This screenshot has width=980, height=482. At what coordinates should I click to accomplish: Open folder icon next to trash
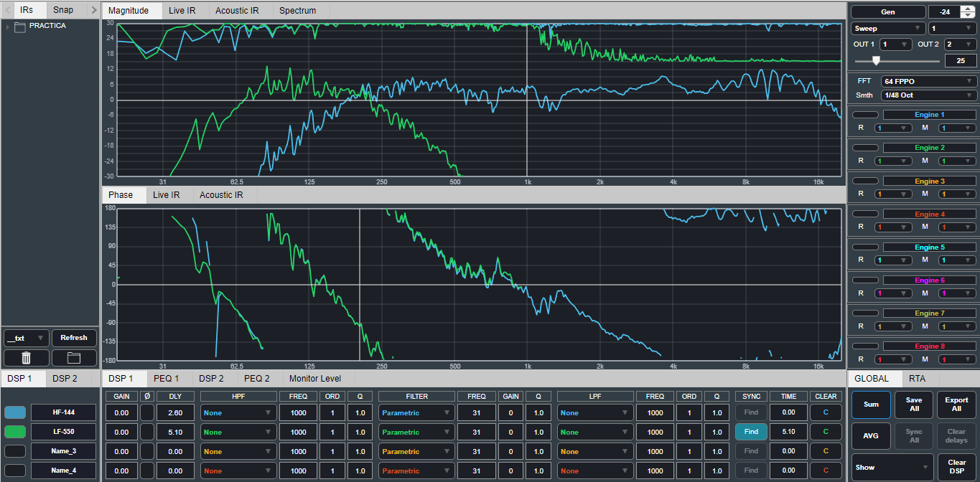[74, 358]
